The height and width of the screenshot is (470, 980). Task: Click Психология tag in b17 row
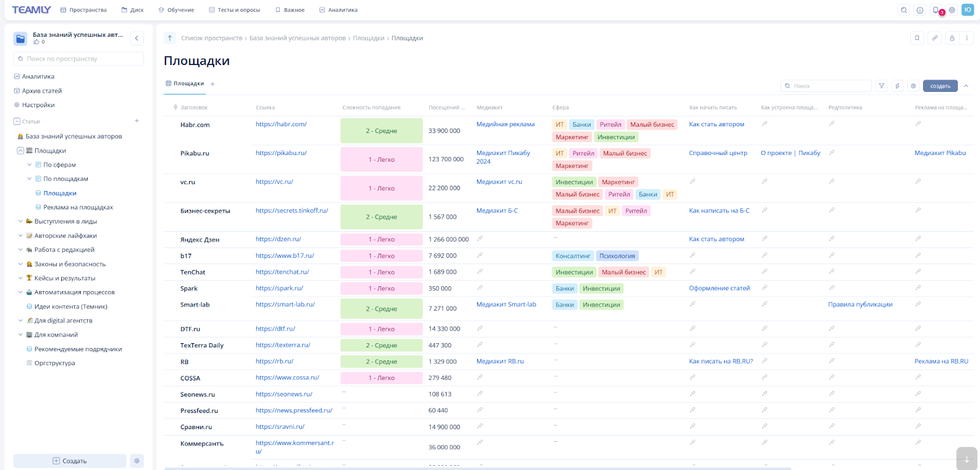(x=617, y=256)
